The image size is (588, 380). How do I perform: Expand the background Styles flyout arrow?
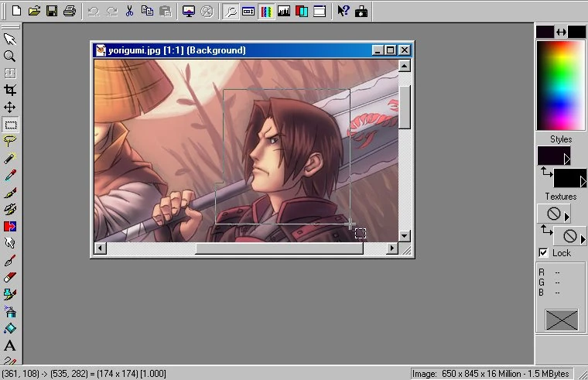(583, 182)
